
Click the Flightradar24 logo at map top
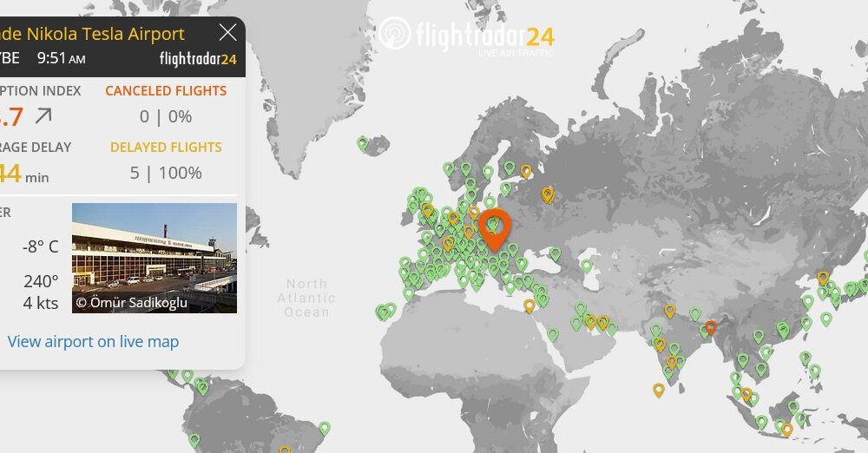click(466, 36)
